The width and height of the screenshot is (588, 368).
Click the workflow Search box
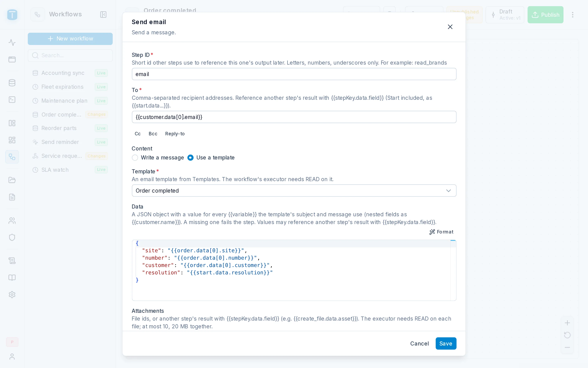(x=70, y=55)
